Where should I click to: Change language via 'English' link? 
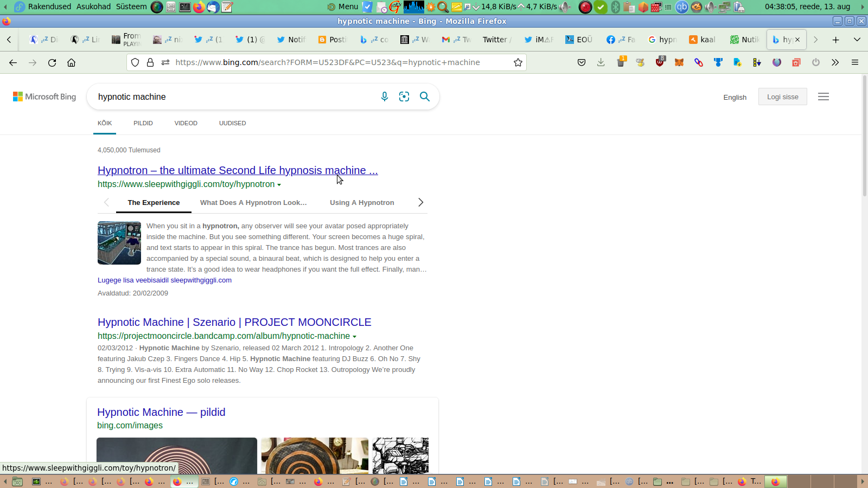tap(735, 97)
